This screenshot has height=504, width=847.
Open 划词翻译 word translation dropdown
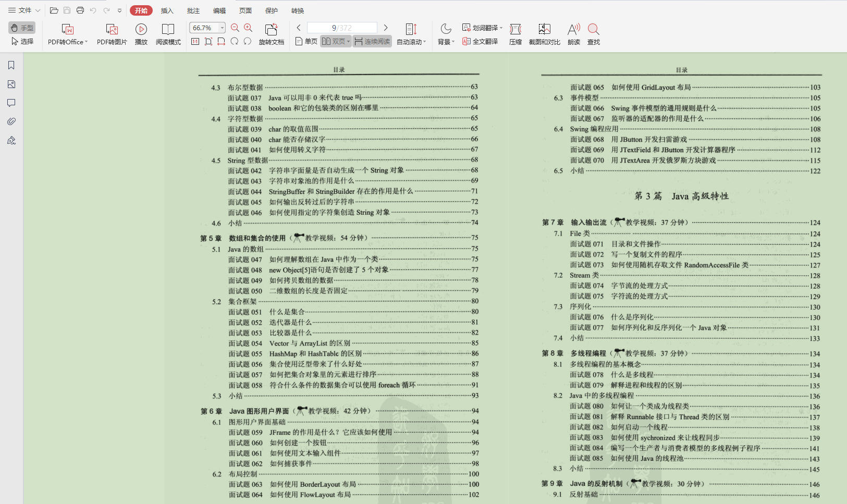pos(482,28)
